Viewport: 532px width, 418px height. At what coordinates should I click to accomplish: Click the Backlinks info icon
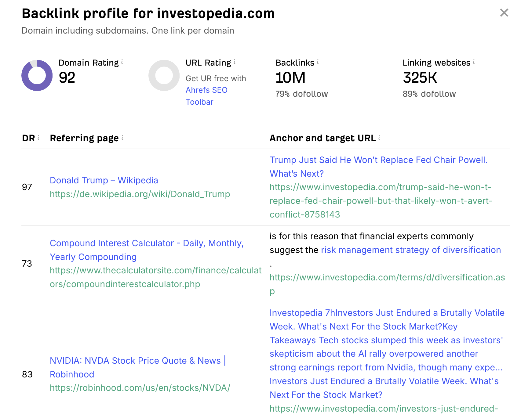(318, 62)
